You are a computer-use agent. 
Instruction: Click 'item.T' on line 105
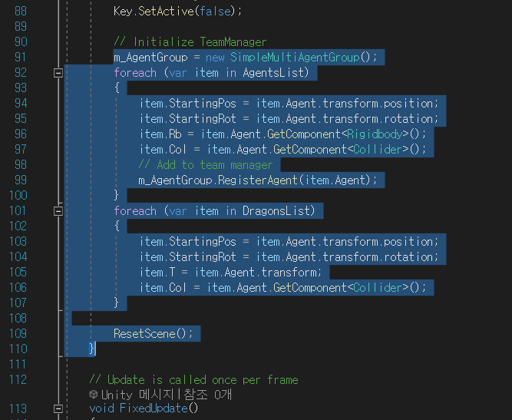(157, 273)
